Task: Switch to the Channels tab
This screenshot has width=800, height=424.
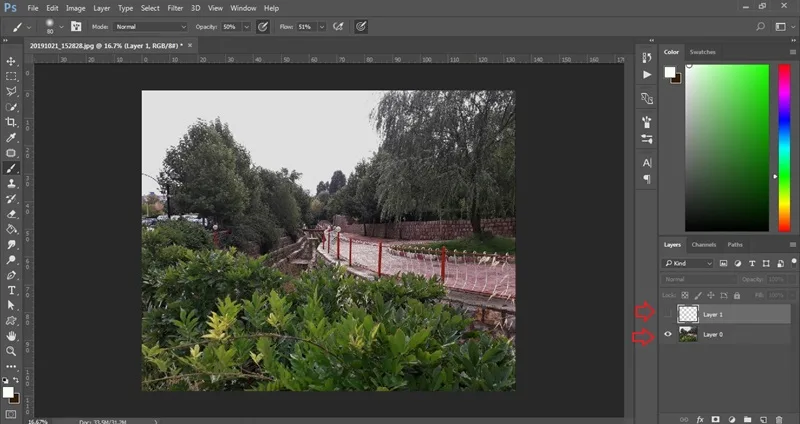Action: [704, 244]
